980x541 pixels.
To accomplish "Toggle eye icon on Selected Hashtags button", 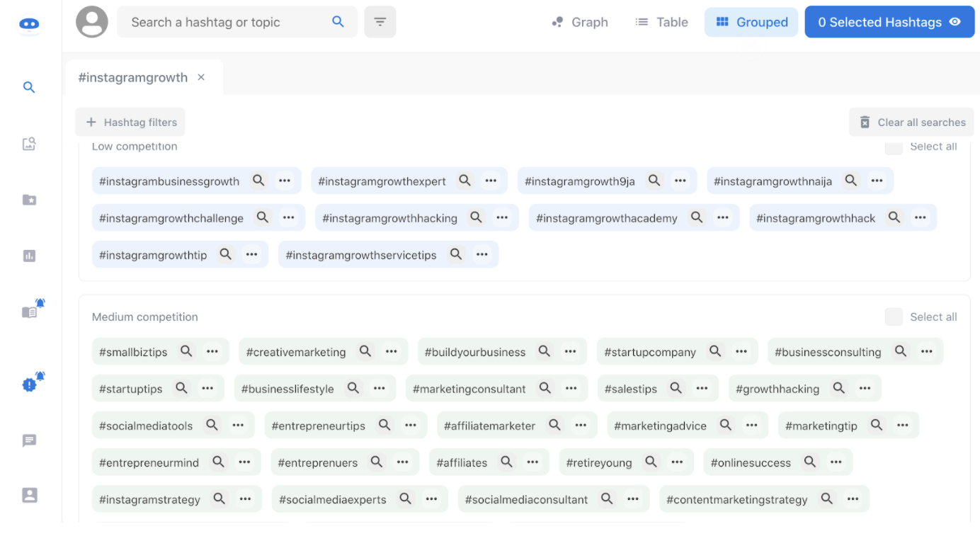I will (x=955, y=22).
